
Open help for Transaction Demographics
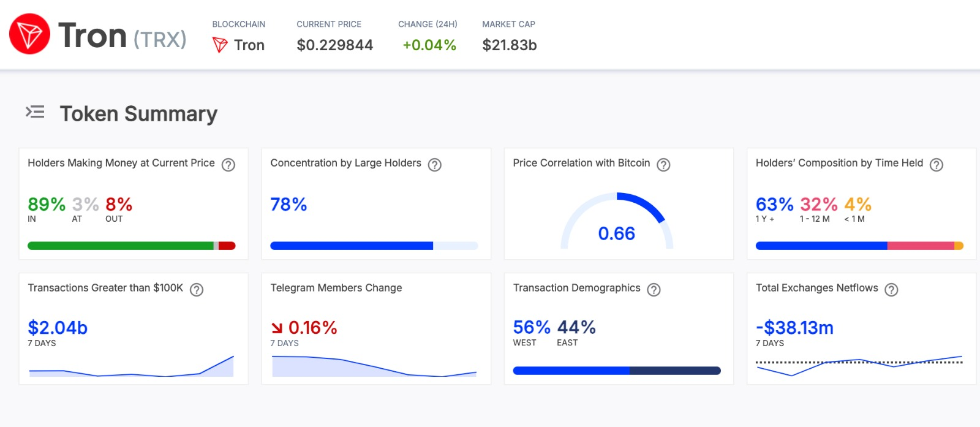(654, 290)
